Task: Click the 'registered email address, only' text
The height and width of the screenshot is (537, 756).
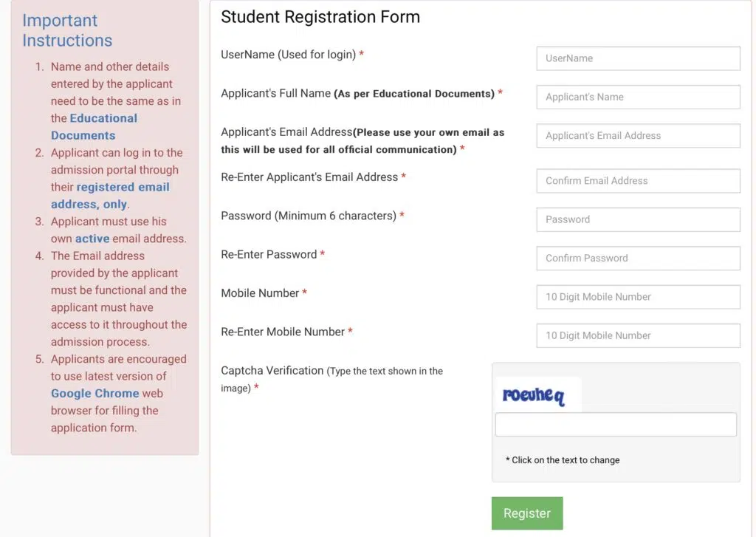Action: coord(111,196)
